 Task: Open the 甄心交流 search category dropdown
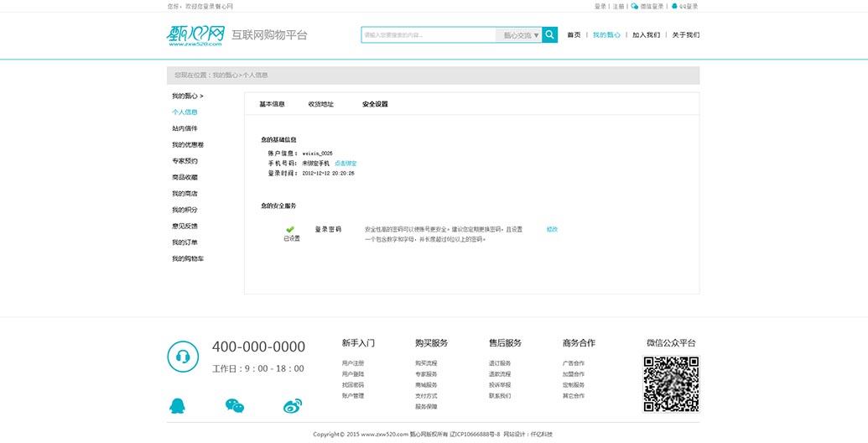[521, 35]
